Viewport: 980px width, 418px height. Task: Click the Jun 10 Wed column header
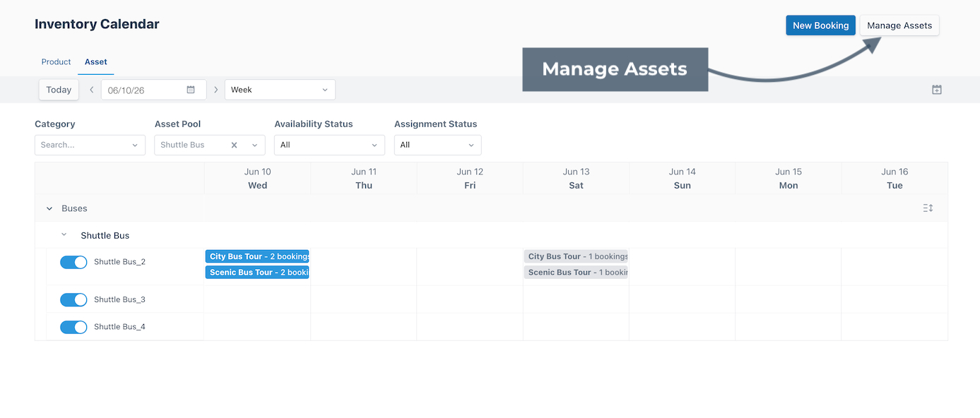(257, 179)
